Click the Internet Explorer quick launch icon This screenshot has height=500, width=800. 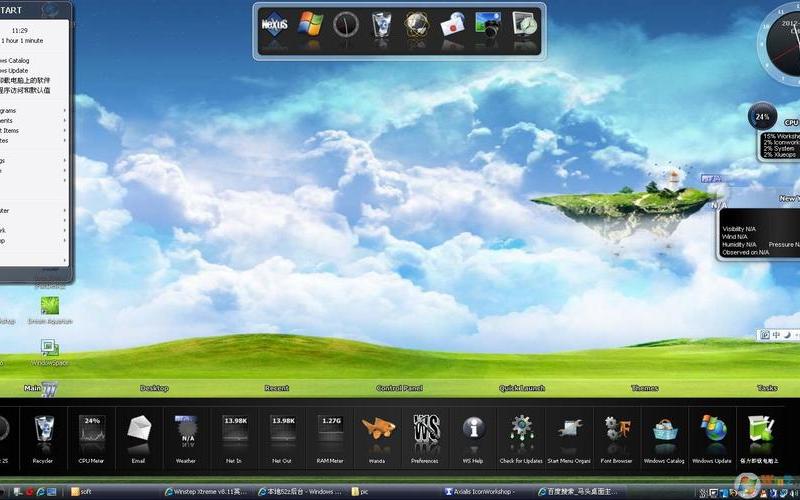pyautogui.click(x=40, y=492)
